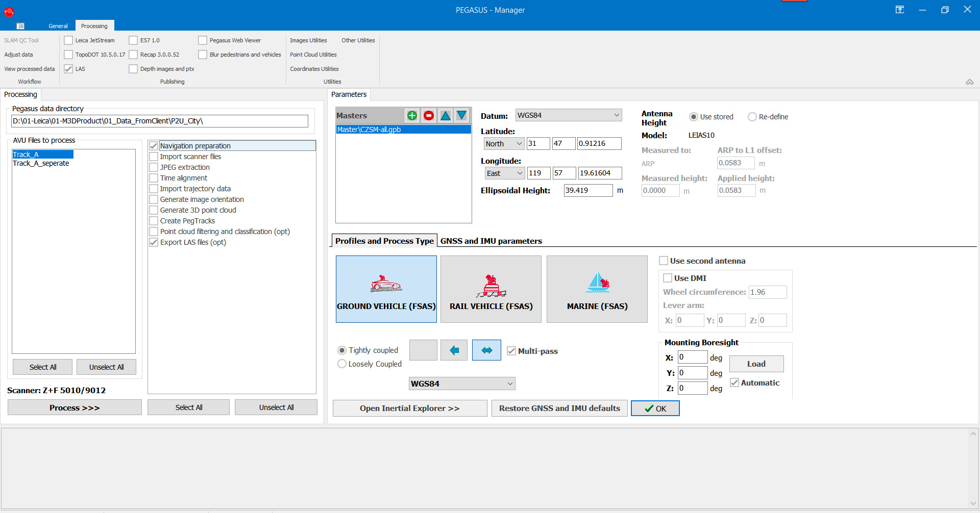980x513 pixels.
Task: Enable Use second antenna
Action: [664, 261]
